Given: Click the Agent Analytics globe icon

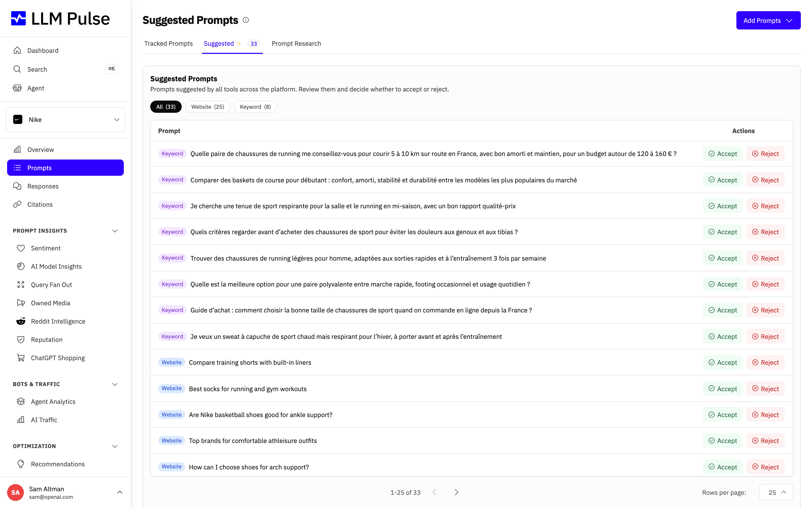Looking at the screenshot, I should pyautogui.click(x=21, y=402).
